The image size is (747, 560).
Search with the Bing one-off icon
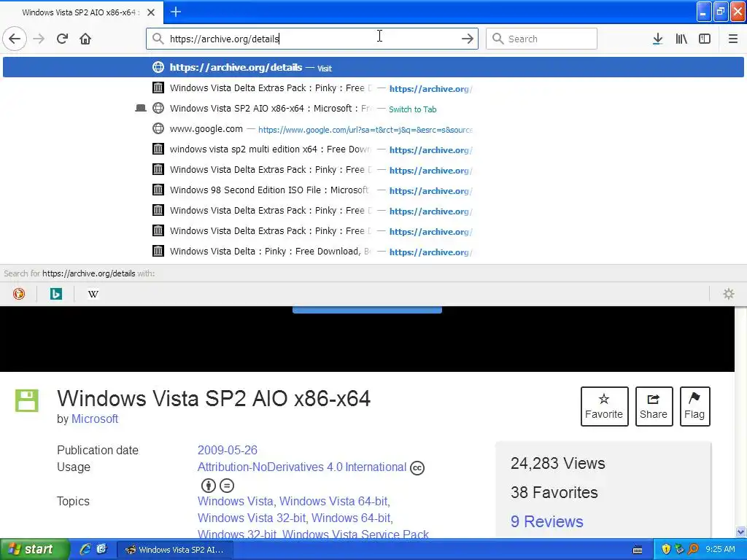[x=55, y=294]
